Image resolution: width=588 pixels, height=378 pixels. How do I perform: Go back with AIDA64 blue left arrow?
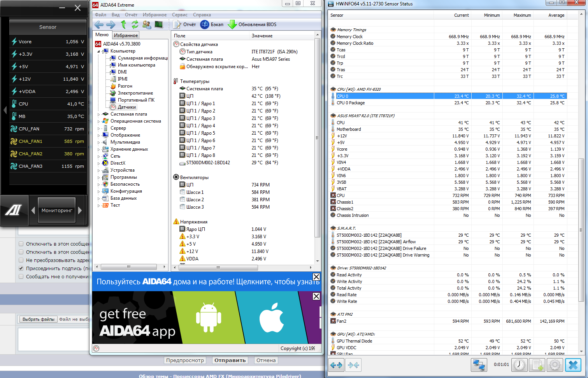(99, 25)
